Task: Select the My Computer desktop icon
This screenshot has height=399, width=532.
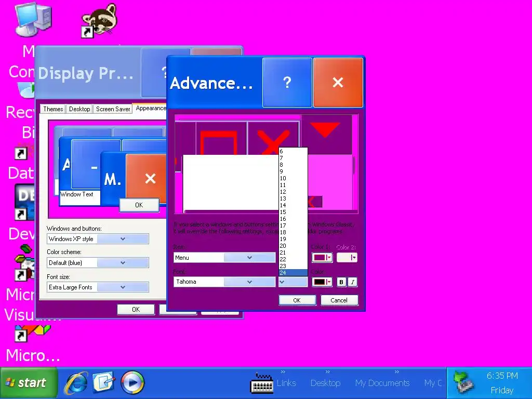Action: [x=33, y=19]
